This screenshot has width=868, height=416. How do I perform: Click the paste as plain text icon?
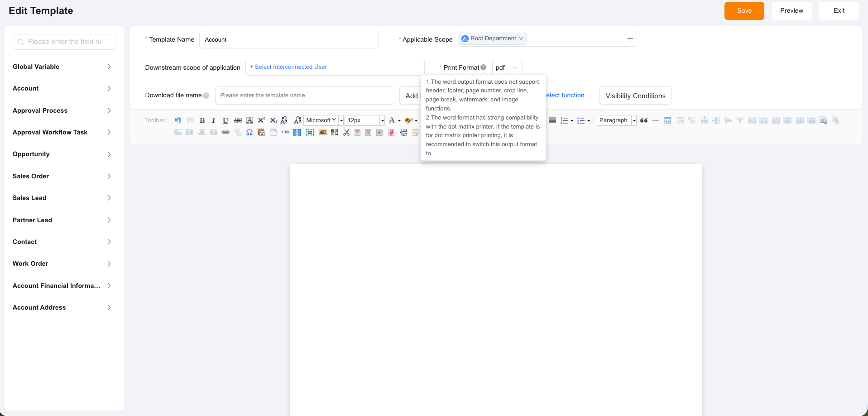261,132
